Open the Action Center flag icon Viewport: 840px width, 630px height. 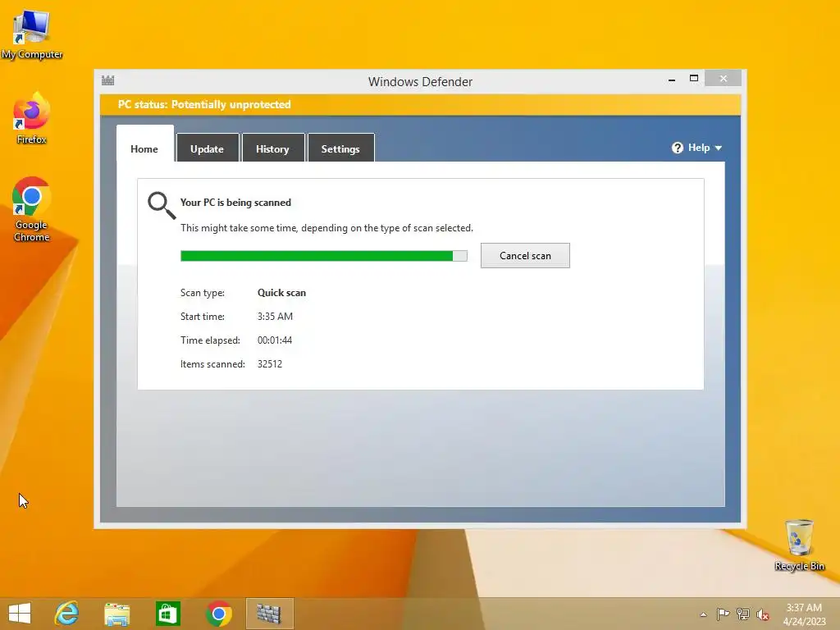click(723, 614)
